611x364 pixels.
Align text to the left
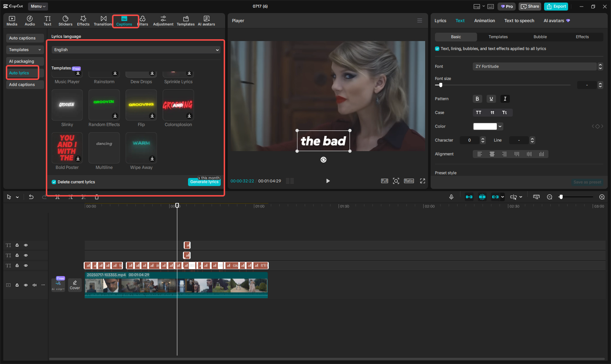point(480,154)
